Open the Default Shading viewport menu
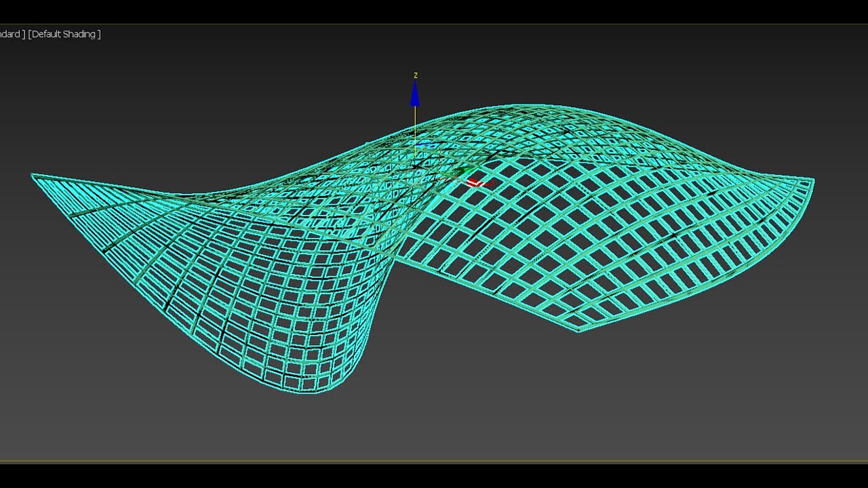 pos(64,34)
